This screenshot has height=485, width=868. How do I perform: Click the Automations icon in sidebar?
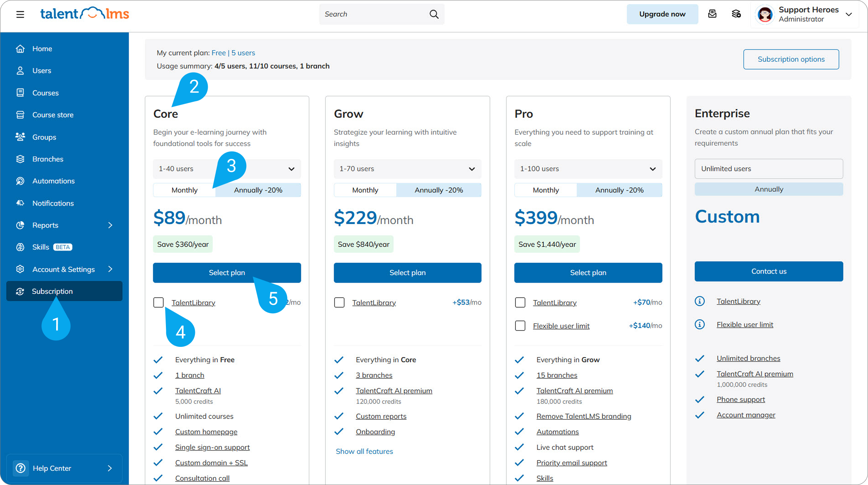pos(20,181)
